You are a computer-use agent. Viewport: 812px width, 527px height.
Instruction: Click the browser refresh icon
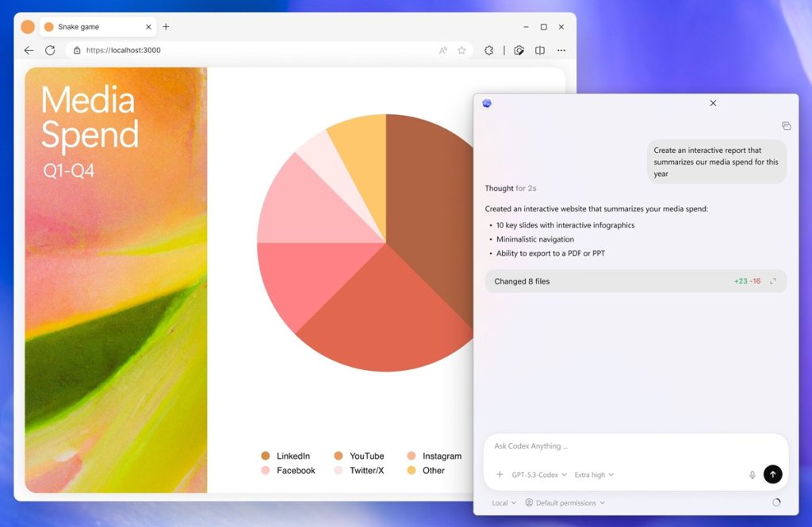[x=50, y=50]
